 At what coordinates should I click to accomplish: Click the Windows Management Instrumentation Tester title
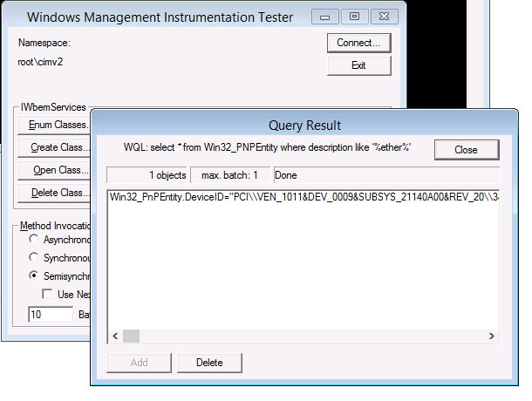coord(160,17)
